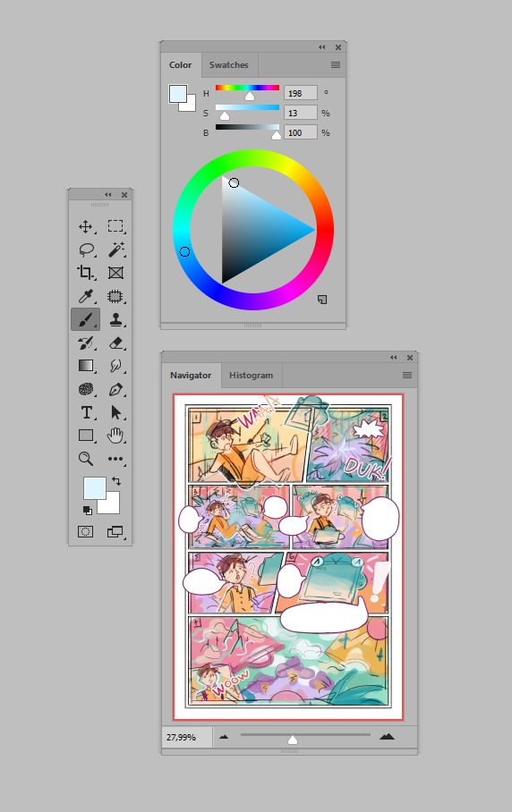The image size is (512, 812).
Task: Click the Saturation slider bar
Action: tap(247, 107)
